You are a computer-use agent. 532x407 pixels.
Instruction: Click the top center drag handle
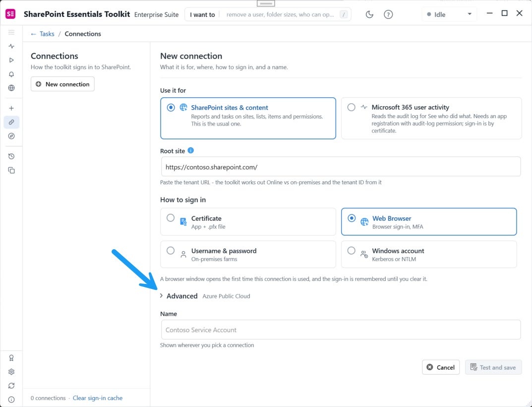(x=266, y=3)
